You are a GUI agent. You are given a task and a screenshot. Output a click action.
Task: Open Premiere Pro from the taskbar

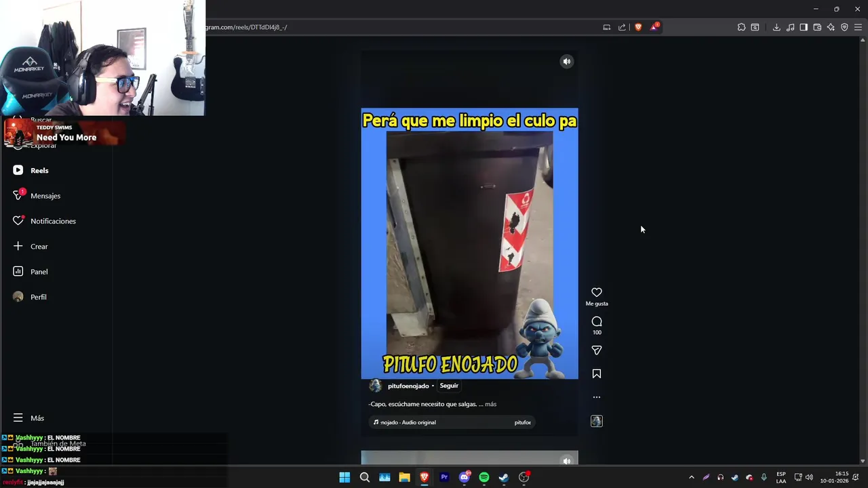[x=444, y=477]
